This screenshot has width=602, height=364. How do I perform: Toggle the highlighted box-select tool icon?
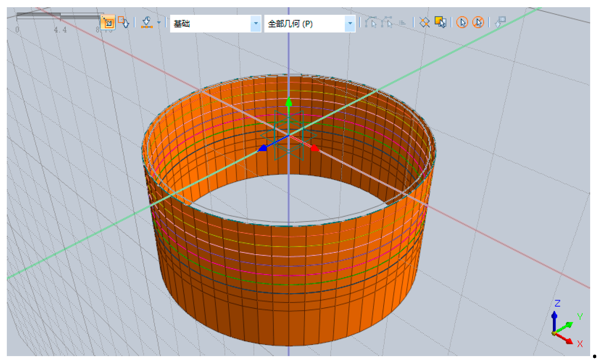click(x=108, y=23)
